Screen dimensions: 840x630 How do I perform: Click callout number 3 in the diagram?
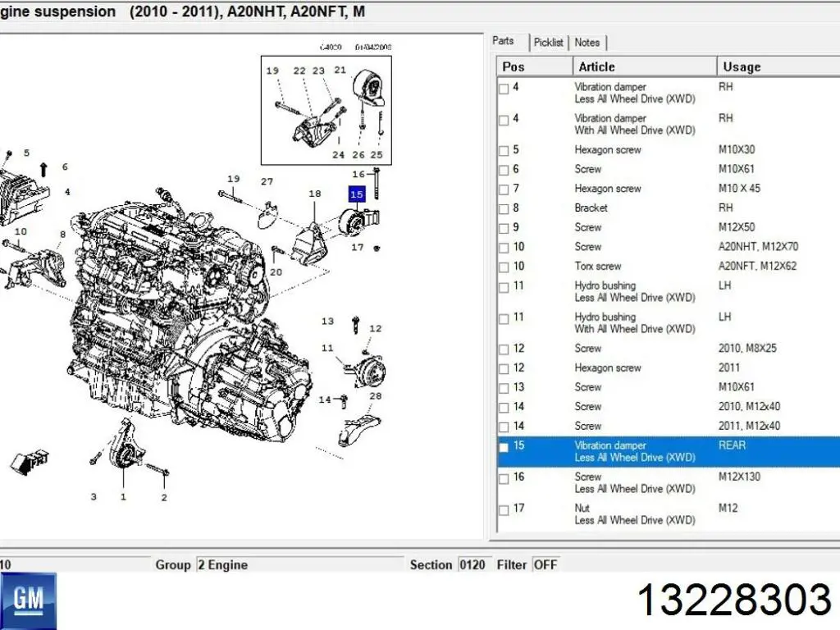[x=94, y=496]
